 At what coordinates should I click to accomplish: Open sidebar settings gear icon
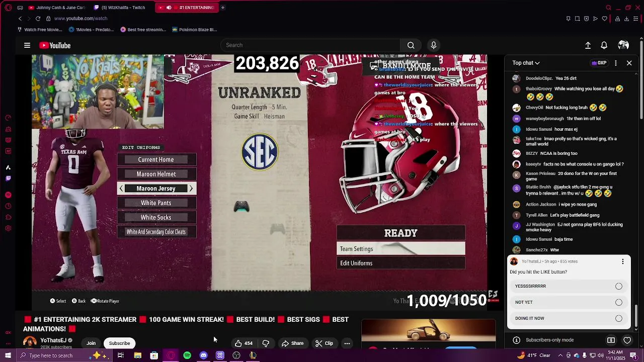click(x=8, y=228)
